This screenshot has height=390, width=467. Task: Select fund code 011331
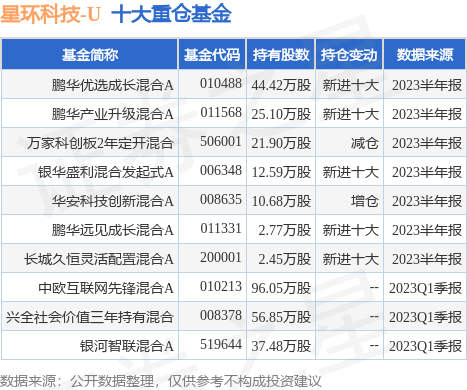click(221, 229)
